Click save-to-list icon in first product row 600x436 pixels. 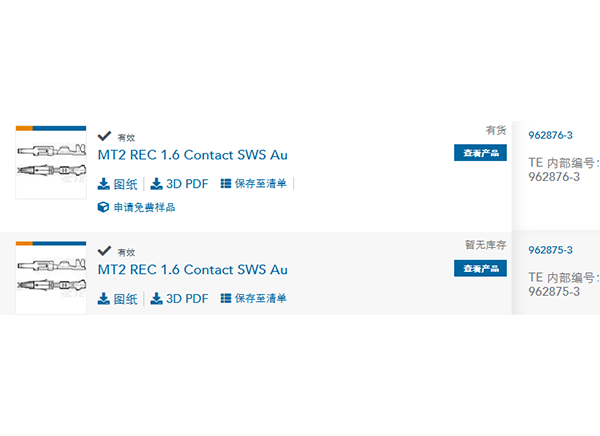[x=226, y=184]
